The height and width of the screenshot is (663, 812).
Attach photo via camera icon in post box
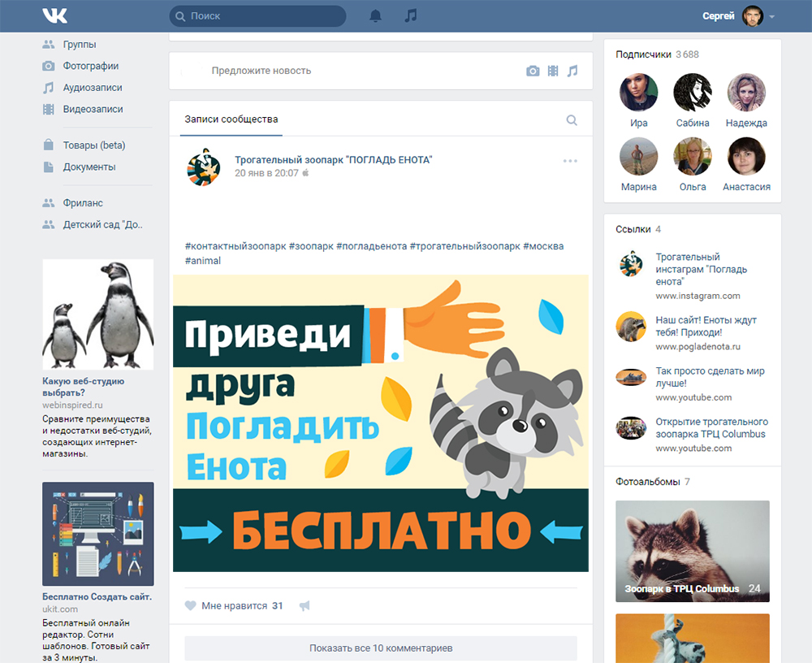(533, 71)
